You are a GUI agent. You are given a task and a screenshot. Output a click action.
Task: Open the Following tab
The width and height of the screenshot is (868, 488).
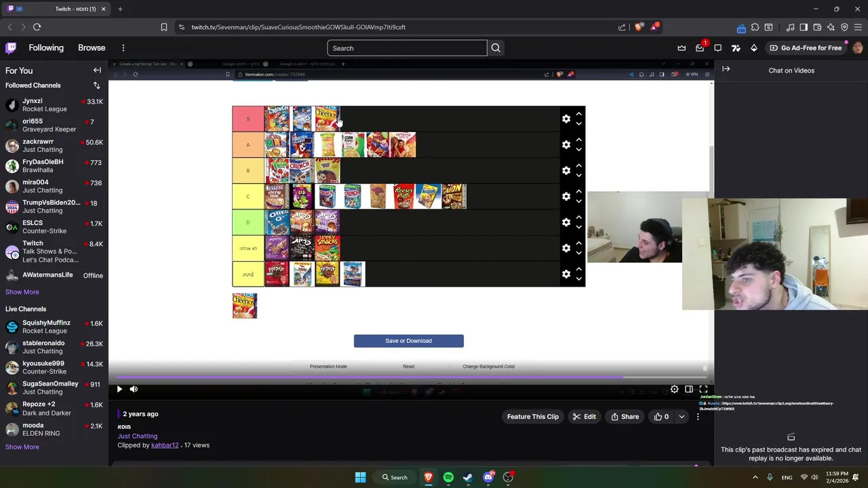pyautogui.click(x=46, y=48)
